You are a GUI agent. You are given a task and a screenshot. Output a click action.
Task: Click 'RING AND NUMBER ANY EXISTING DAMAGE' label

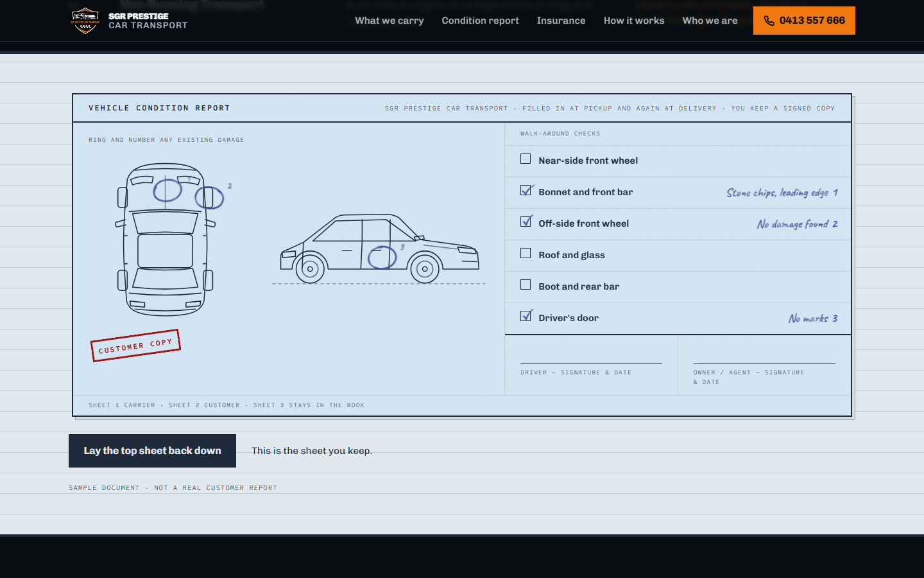click(x=166, y=140)
